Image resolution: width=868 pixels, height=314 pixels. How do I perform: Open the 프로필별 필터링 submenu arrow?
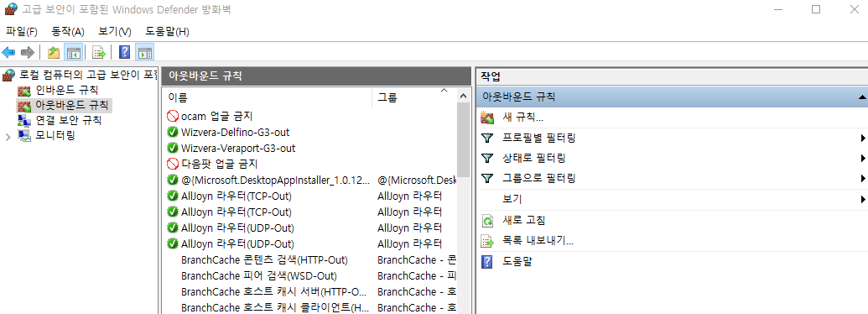(x=863, y=138)
